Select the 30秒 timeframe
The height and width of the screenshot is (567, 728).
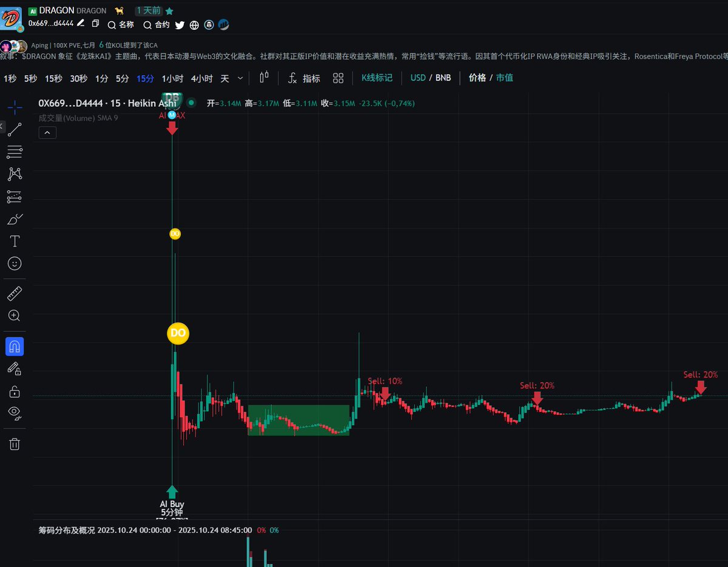(78, 78)
